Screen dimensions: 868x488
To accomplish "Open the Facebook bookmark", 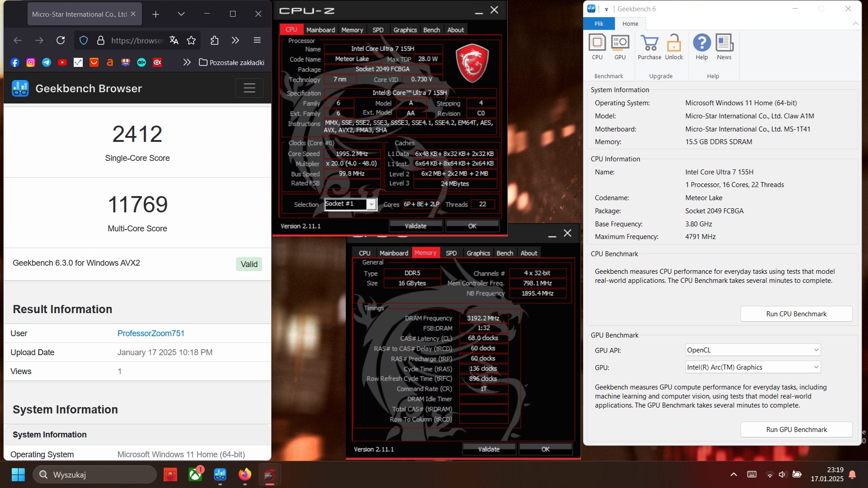I will coord(15,62).
